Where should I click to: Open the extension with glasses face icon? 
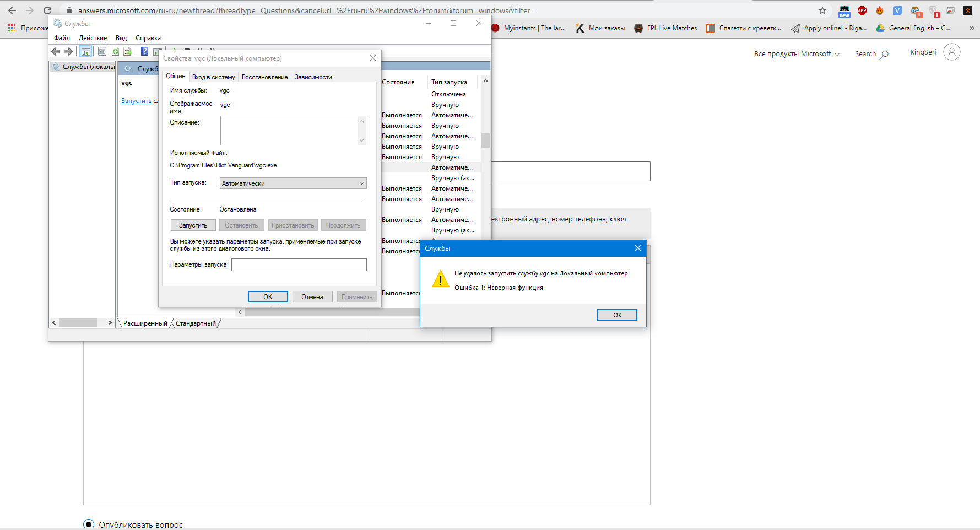[x=916, y=11]
